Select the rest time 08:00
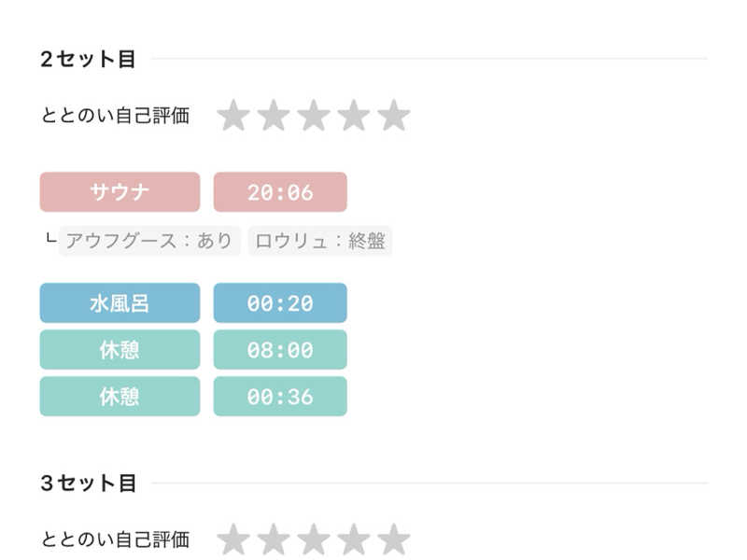The height and width of the screenshot is (560, 747). (x=280, y=350)
